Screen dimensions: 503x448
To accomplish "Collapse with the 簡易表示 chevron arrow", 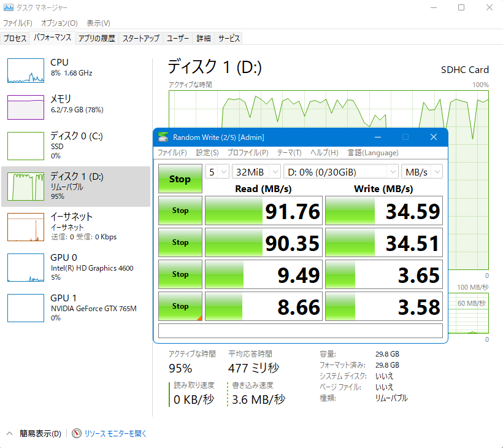I will coord(10,433).
